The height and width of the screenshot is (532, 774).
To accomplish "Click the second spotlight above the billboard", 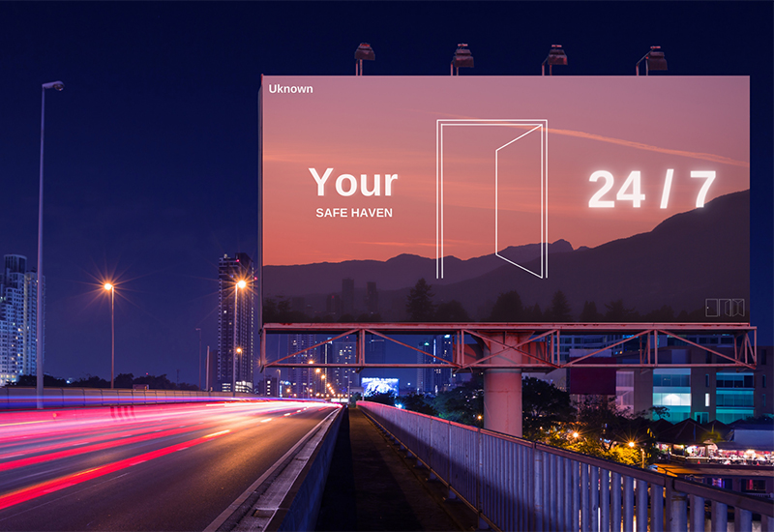I will [463, 54].
